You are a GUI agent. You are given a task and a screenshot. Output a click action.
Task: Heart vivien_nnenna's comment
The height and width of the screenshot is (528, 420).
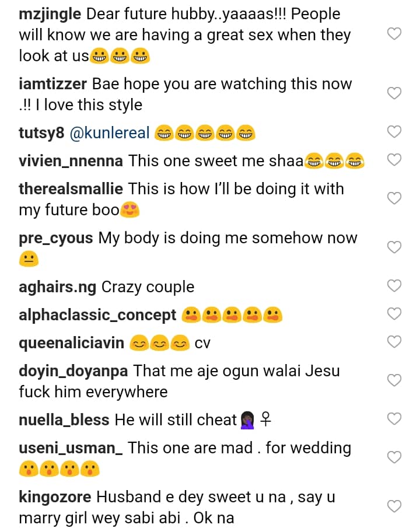click(x=395, y=160)
